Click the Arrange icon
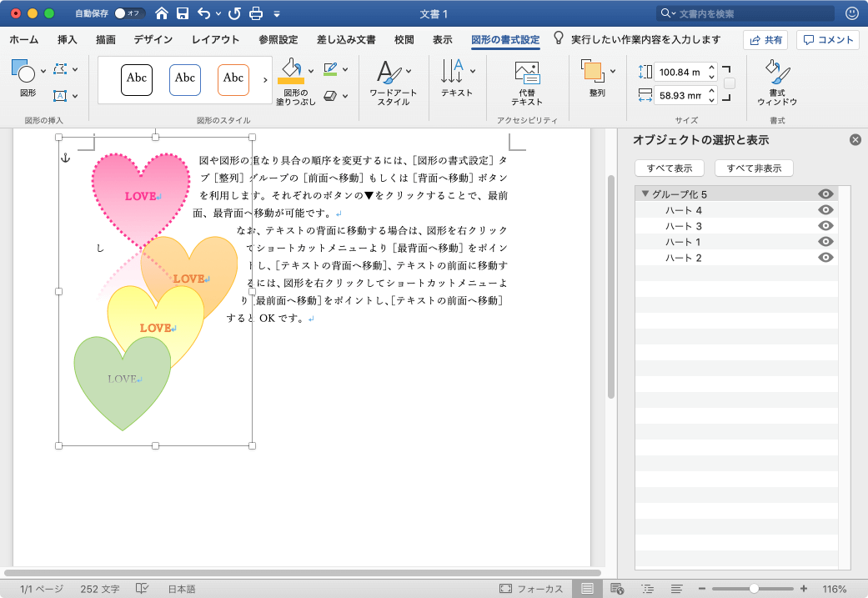The image size is (868, 598). (x=592, y=73)
